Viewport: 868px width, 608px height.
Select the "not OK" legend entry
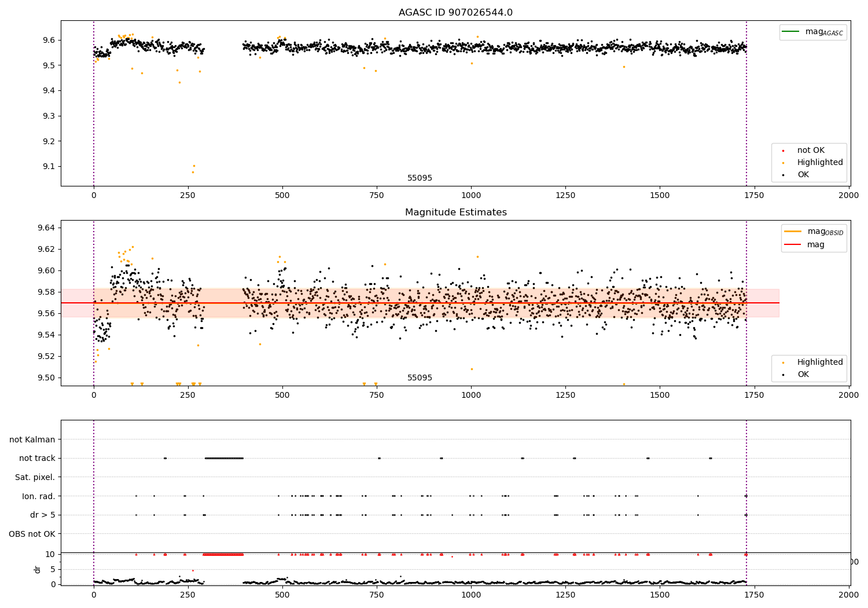pyautogui.click(x=811, y=151)
